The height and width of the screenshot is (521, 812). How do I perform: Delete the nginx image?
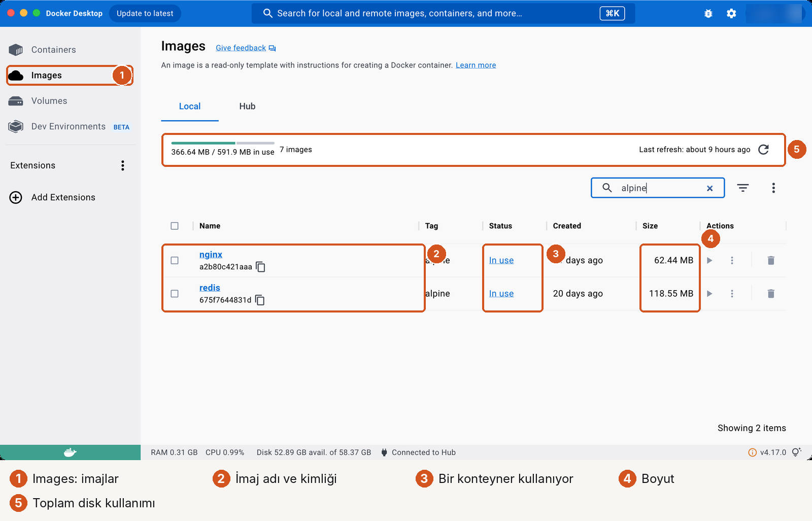point(771,260)
